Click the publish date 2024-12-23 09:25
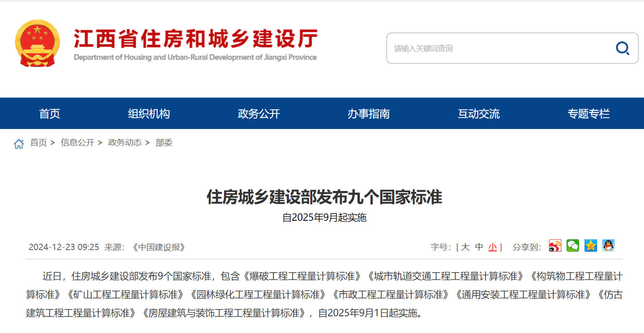The height and width of the screenshot is (333, 644). (x=64, y=247)
